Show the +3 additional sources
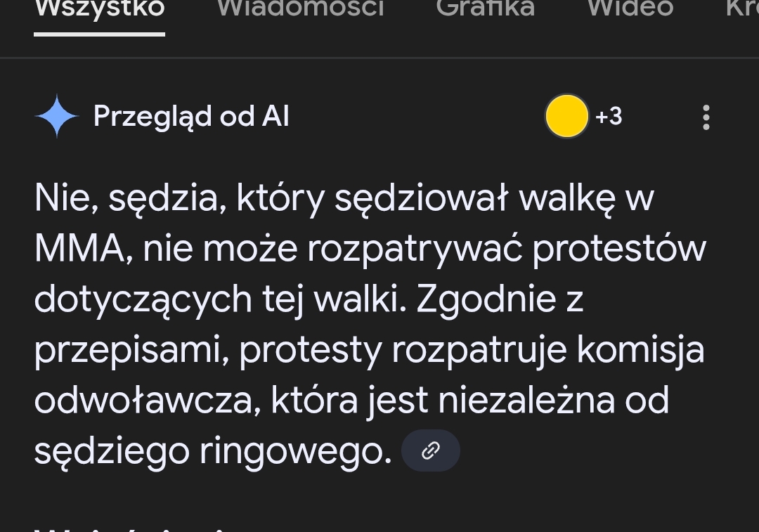Screen dimensions: 759x532 click(609, 117)
